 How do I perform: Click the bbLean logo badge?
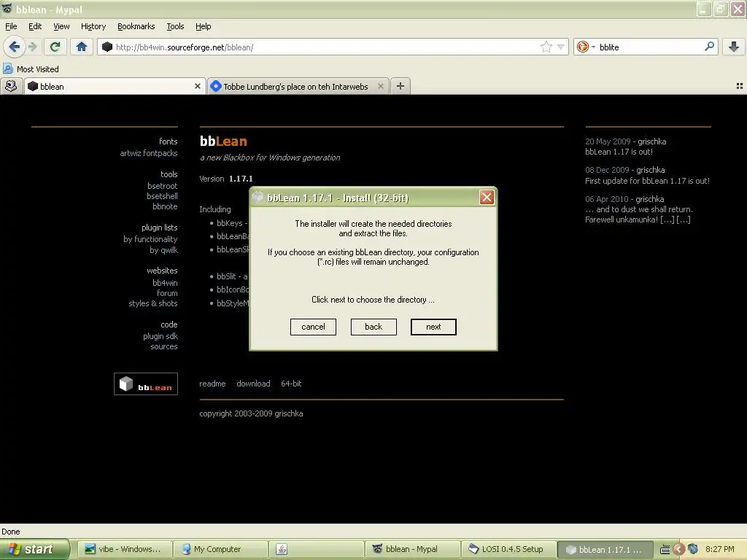click(x=146, y=384)
